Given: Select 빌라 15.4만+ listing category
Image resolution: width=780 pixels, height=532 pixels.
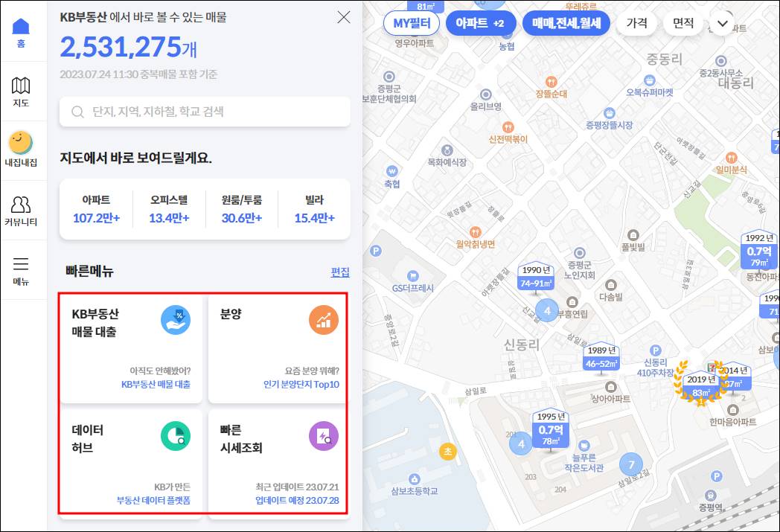Looking at the screenshot, I should click(x=314, y=209).
